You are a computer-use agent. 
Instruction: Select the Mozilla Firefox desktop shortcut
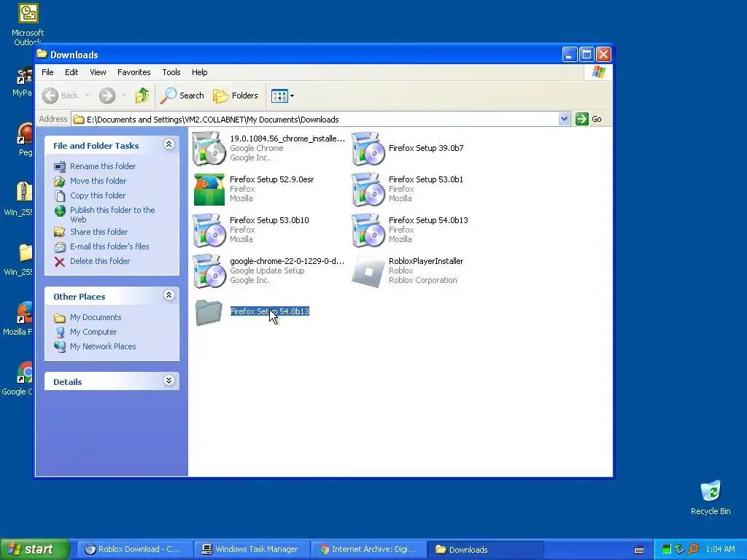click(25, 312)
